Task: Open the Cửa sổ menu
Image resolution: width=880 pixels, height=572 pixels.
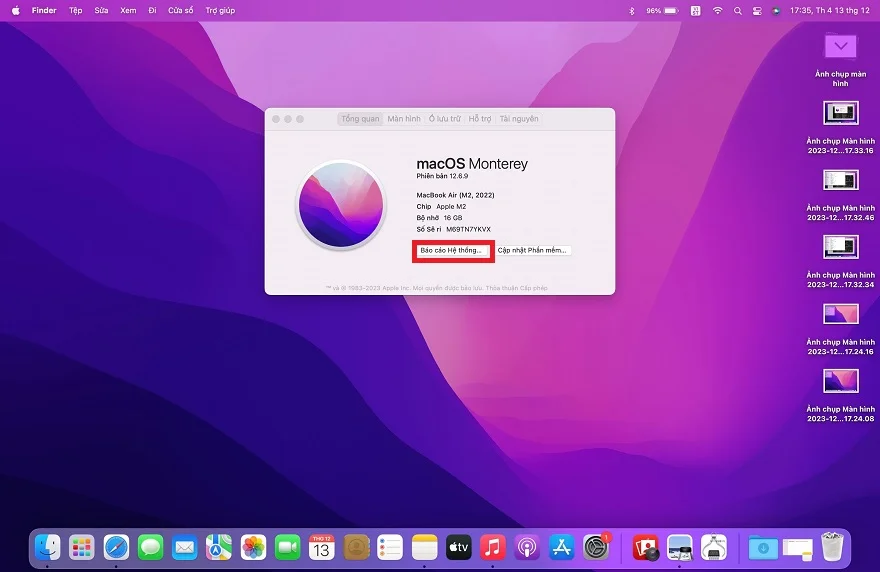Action: tap(181, 11)
